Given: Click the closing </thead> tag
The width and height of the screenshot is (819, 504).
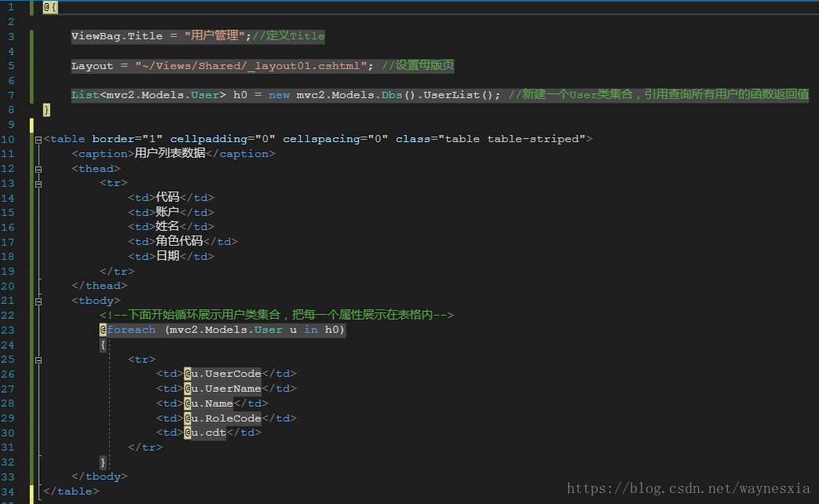Looking at the screenshot, I should pos(99,286).
